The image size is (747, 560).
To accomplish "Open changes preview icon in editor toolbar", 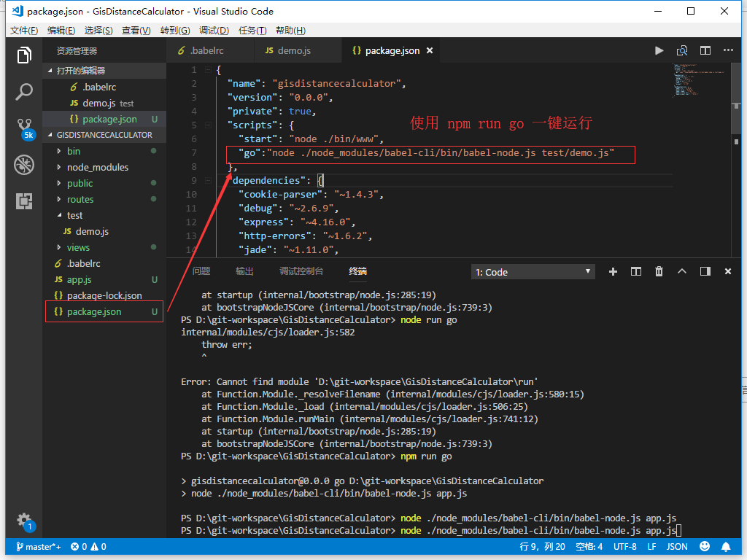I will click(x=682, y=50).
